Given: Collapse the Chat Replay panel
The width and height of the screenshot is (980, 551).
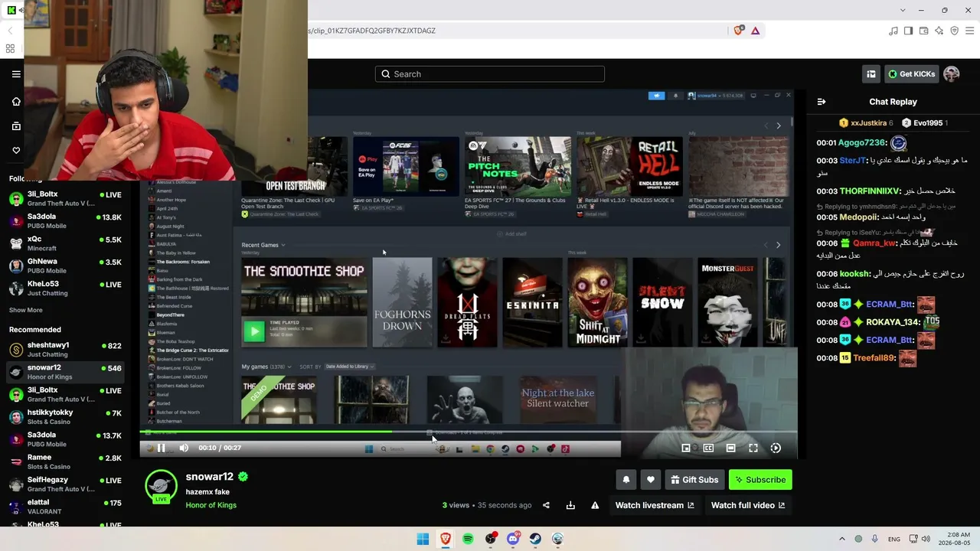Looking at the screenshot, I should pyautogui.click(x=822, y=102).
